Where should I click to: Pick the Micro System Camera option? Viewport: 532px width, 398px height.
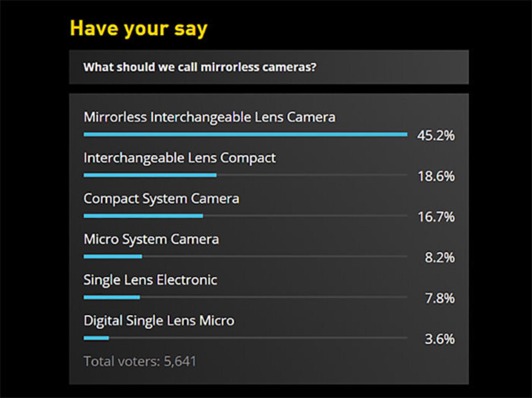point(151,239)
